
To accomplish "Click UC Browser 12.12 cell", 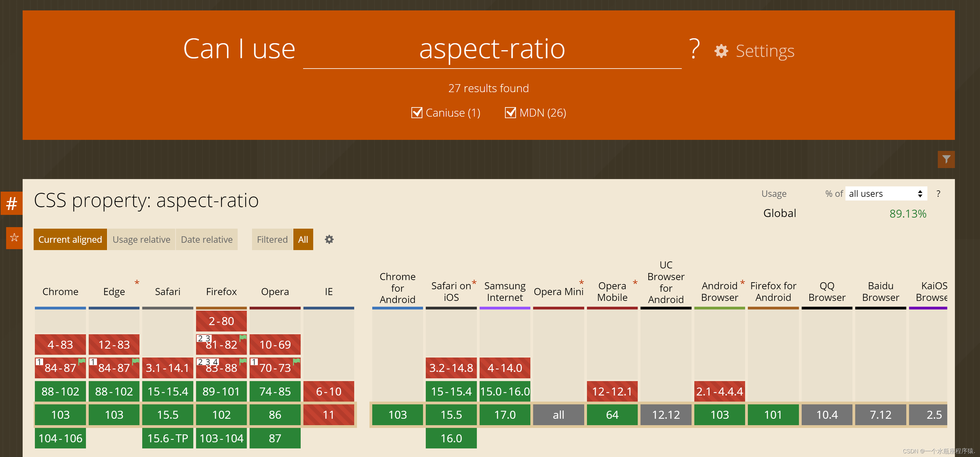I will [x=666, y=414].
